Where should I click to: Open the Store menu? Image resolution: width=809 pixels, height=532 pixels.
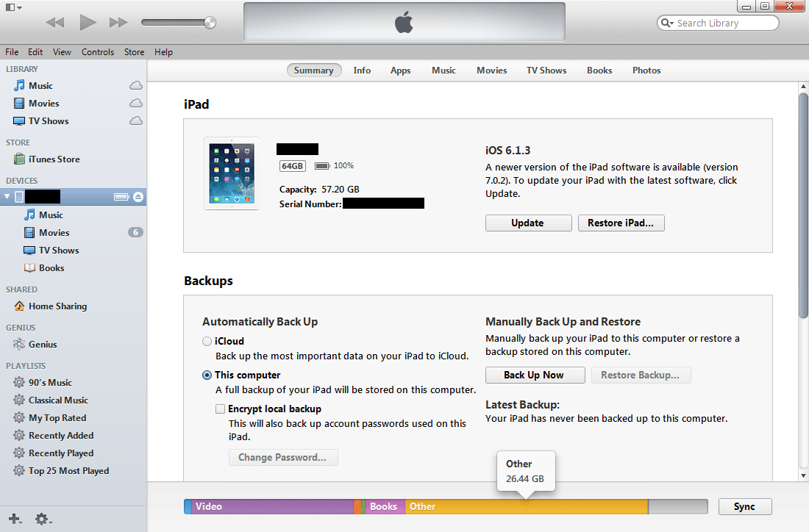coord(134,52)
